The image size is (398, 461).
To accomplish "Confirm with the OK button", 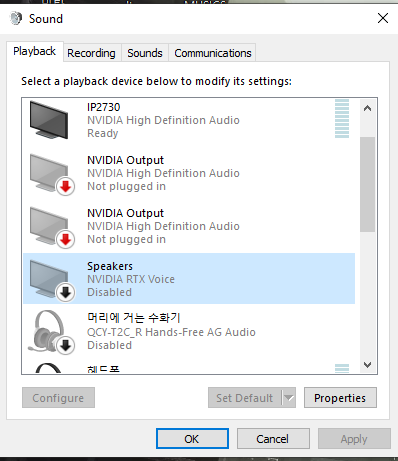I will pos(192,439).
